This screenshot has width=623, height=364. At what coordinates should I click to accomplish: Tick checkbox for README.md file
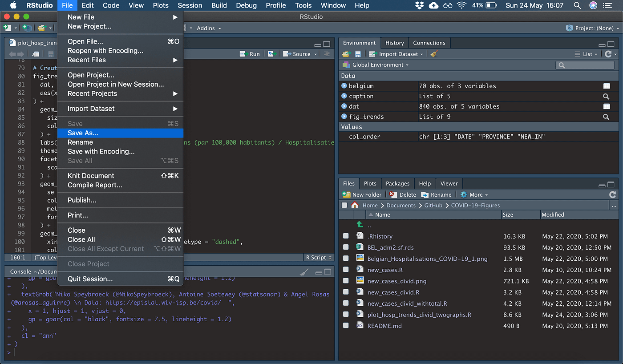point(346,326)
